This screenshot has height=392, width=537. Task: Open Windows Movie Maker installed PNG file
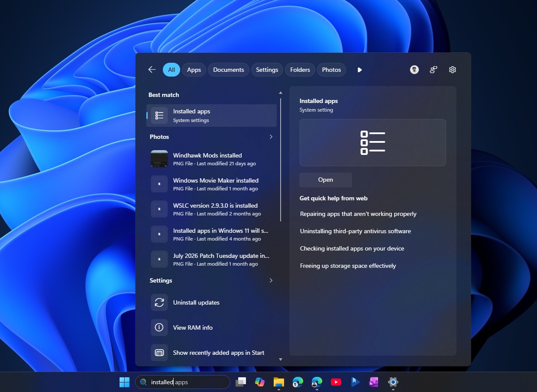(x=211, y=184)
